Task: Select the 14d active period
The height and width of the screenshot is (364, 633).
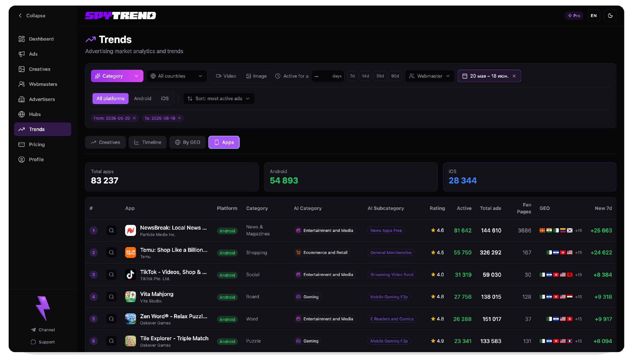Action: [365, 76]
